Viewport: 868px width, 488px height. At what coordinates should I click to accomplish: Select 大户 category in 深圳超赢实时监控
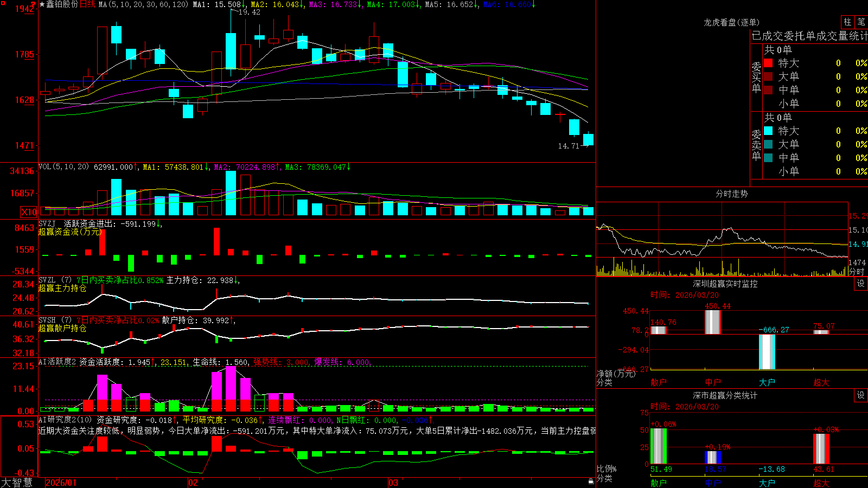click(x=767, y=382)
